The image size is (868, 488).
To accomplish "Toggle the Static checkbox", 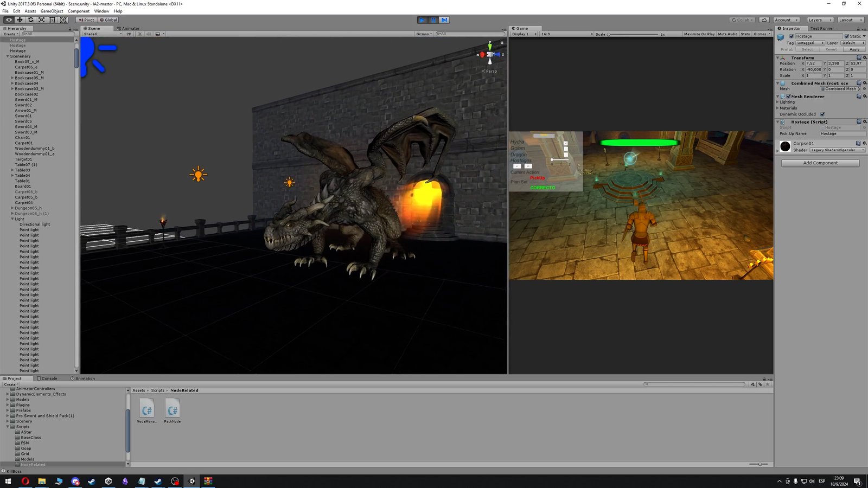I will coord(847,36).
